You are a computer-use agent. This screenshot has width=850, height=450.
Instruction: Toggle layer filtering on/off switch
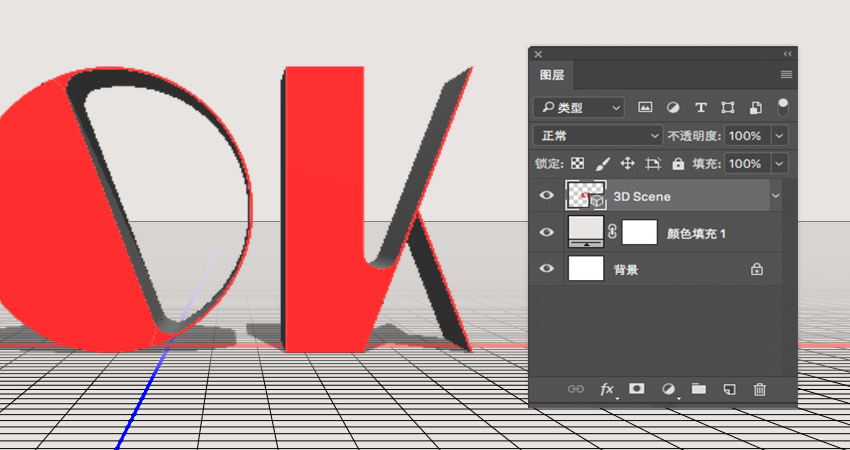pyautogui.click(x=782, y=107)
